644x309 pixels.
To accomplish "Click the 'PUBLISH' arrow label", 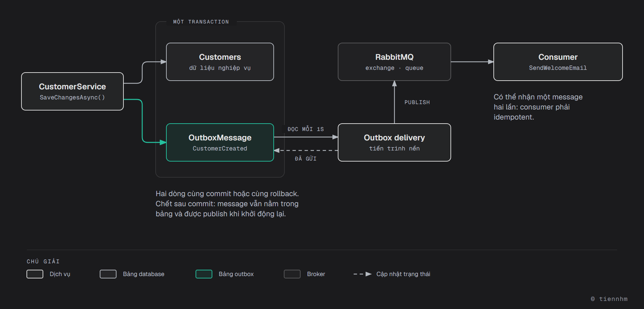I will (417, 102).
